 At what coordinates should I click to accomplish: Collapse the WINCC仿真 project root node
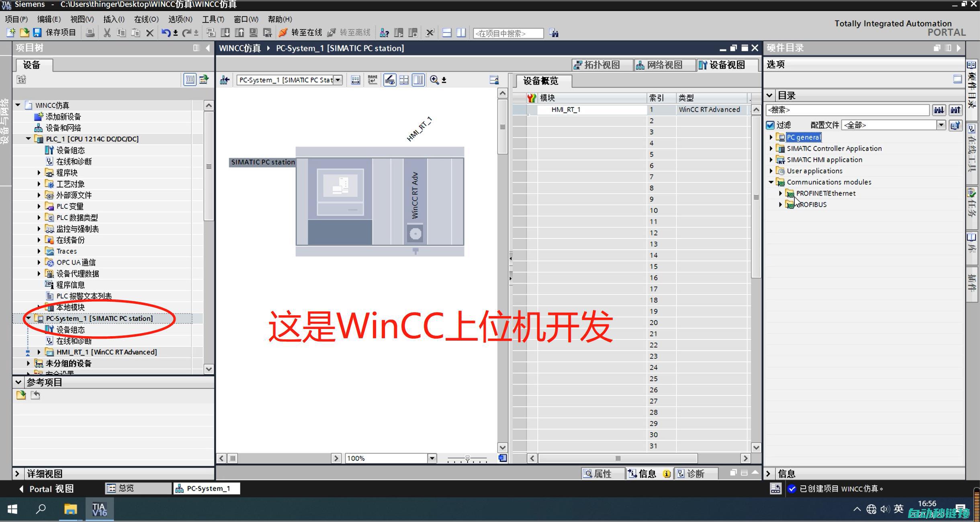coord(18,105)
